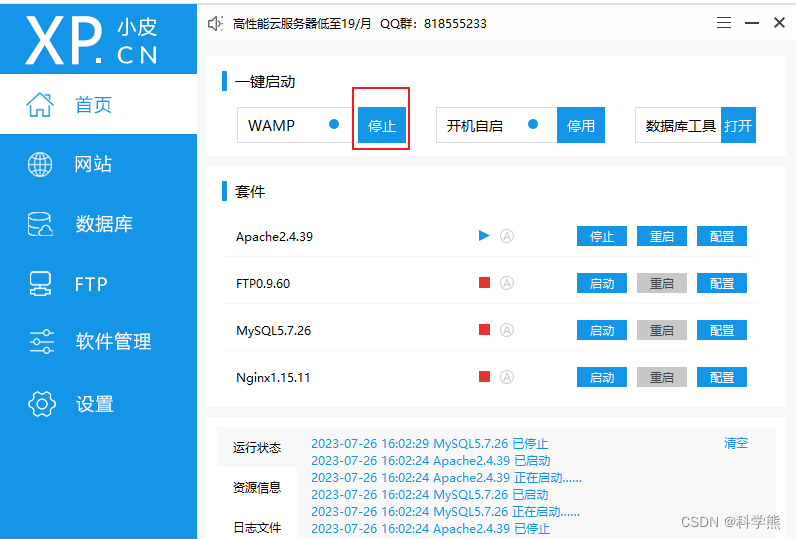The height and width of the screenshot is (539, 796).
Task: Toggle Apache2.4.39 auto-start A icon
Action: [507, 236]
